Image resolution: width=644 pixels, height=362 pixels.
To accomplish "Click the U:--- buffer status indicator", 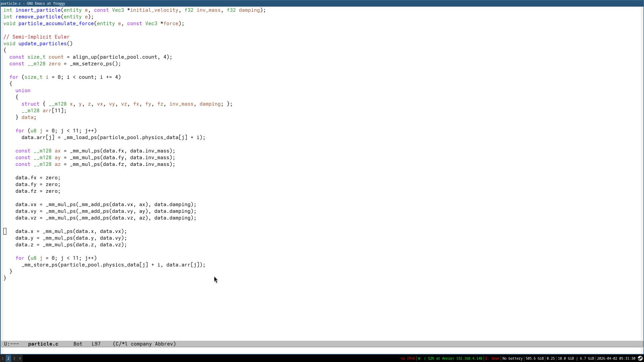I will [x=11, y=344].
